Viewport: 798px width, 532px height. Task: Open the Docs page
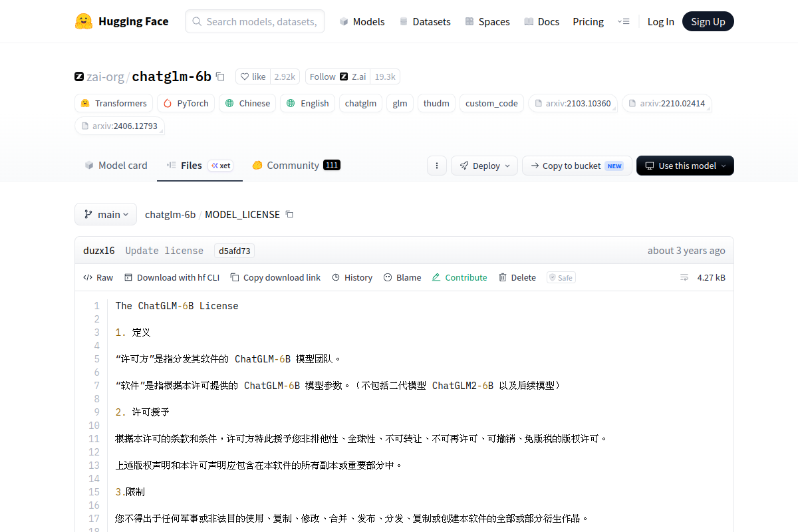541,21
